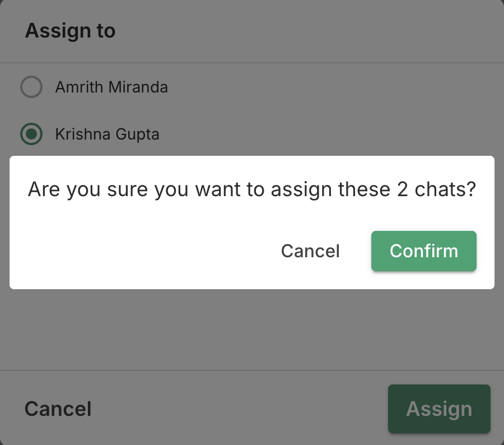The width and height of the screenshot is (504, 445).
Task: Click the 'Assign to' heading
Action: click(x=70, y=31)
